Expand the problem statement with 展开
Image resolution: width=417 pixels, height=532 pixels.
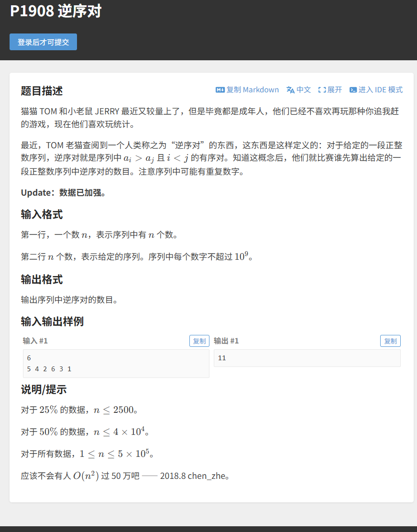[335, 89]
